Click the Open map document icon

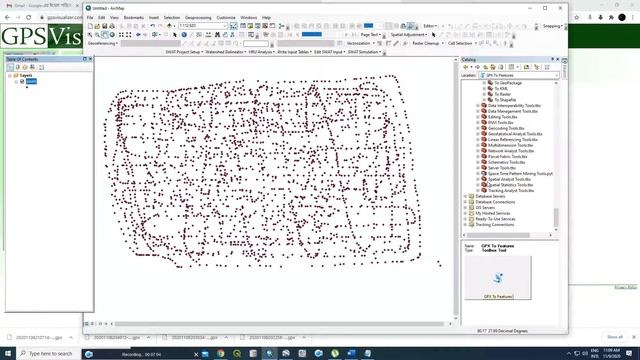click(x=97, y=26)
